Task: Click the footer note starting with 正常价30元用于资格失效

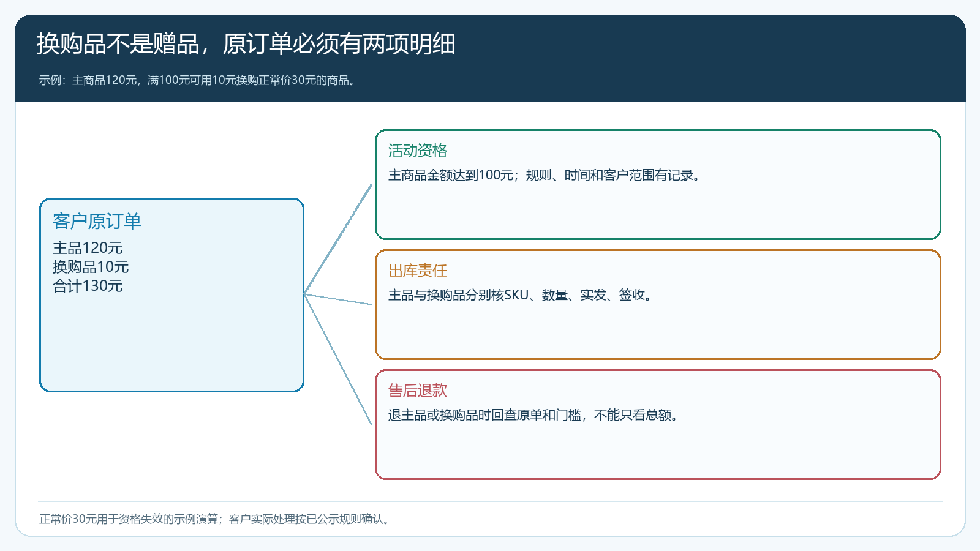Action: [216, 519]
